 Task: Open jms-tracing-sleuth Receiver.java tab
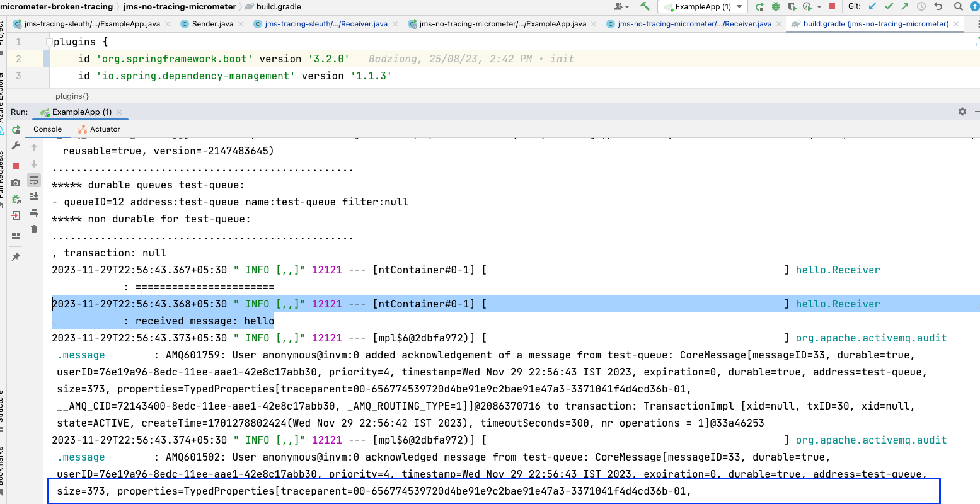click(x=326, y=24)
